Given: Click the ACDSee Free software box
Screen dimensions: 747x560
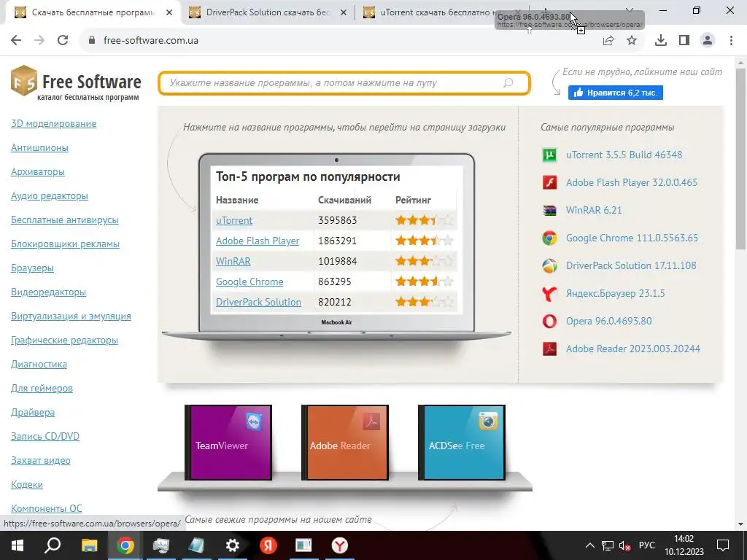Looking at the screenshot, I should coord(462,443).
